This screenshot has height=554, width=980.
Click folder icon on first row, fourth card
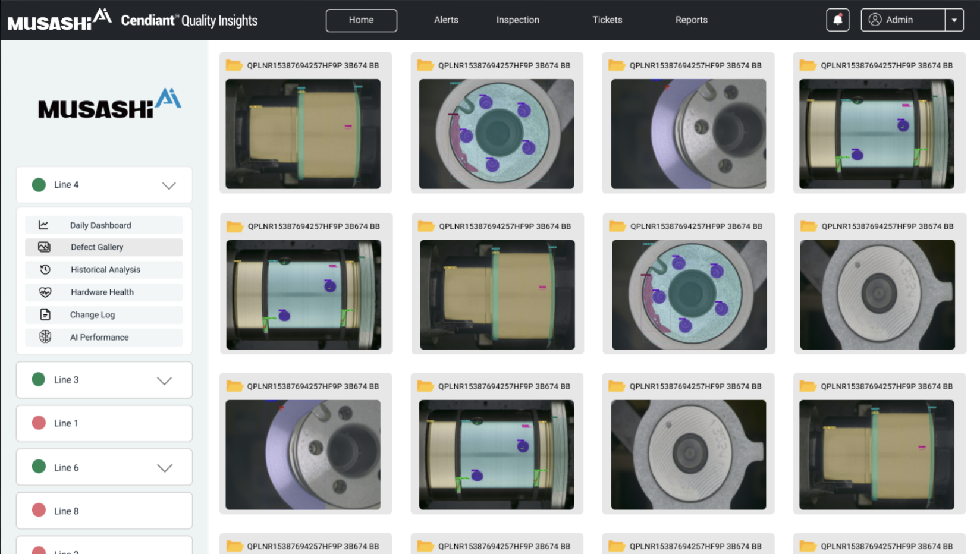point(808,65)
